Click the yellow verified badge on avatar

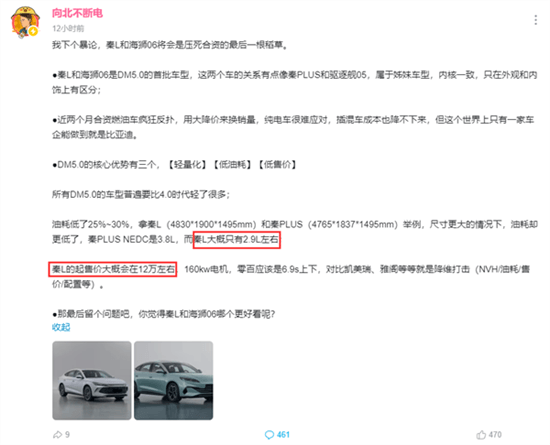(33, 32)
